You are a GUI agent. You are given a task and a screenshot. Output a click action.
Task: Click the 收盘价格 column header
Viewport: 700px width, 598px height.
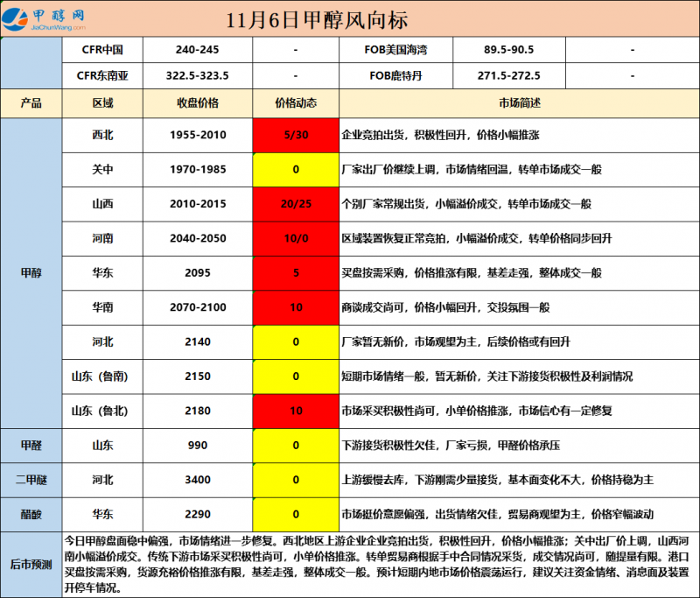(197, 103)
